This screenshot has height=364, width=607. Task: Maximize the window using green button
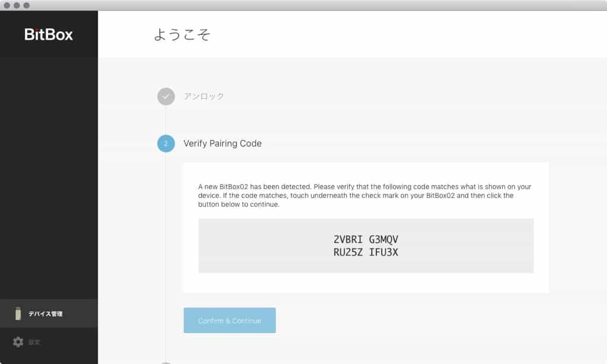[26, 5]
